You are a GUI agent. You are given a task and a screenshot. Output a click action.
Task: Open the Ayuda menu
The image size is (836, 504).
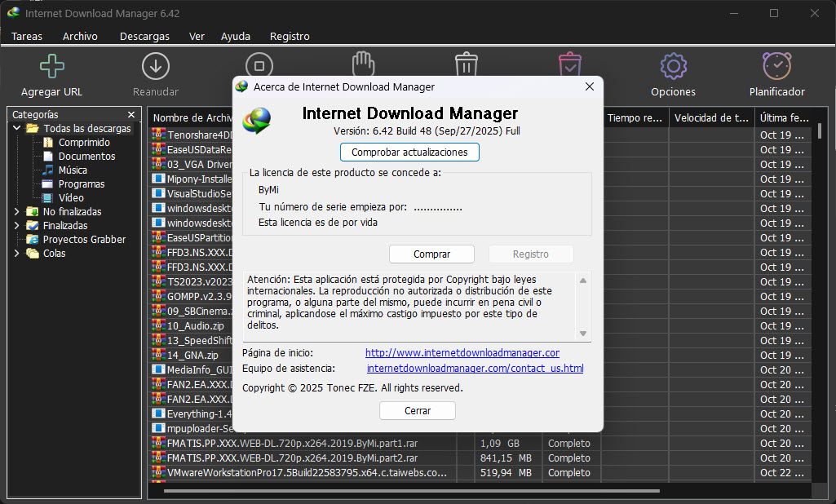pos(236,36)
